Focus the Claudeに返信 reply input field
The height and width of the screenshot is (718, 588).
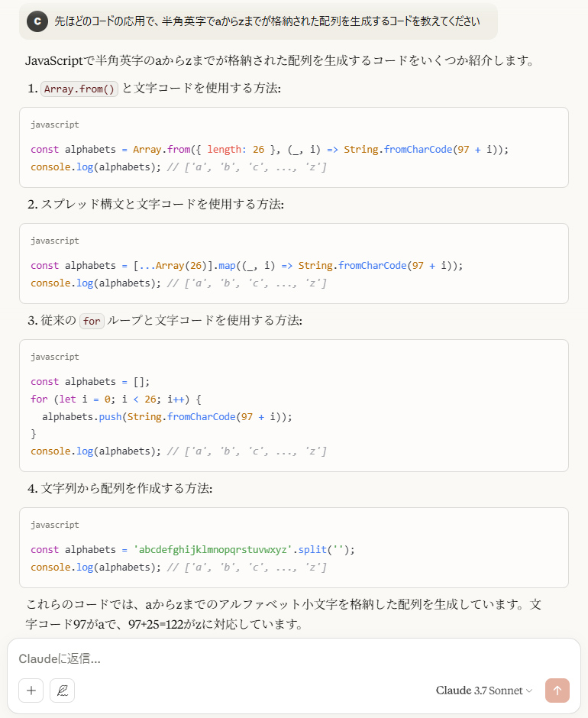coord(290,658)
